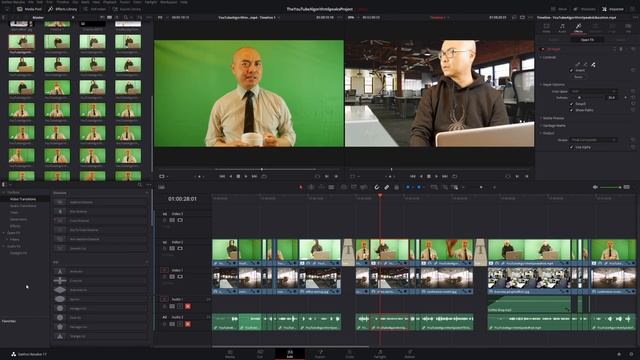This screenshot has height=360, width=640.
Task: Switch to the Fairlight page tab
Action: point(380,354)
